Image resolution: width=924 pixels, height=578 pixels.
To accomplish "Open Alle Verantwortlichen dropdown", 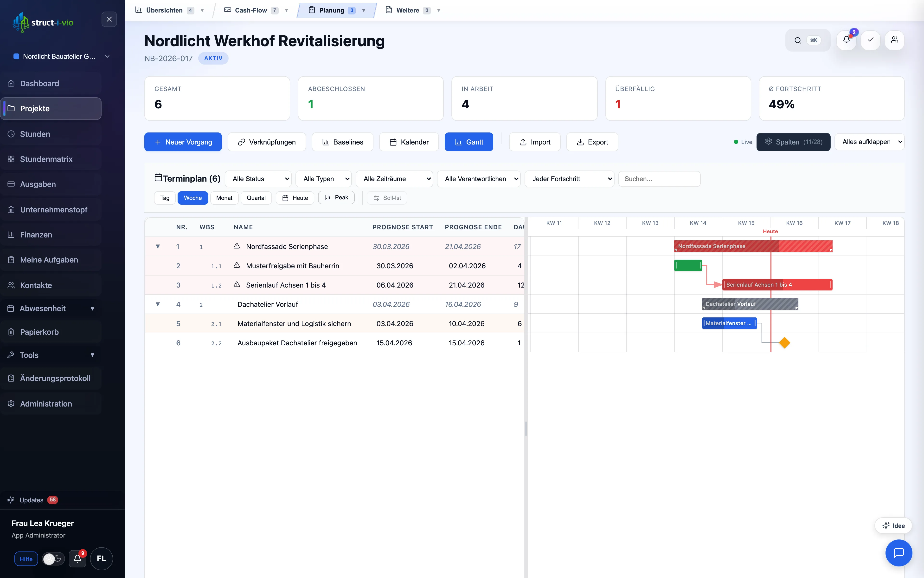I will click(x=479, y=179).
